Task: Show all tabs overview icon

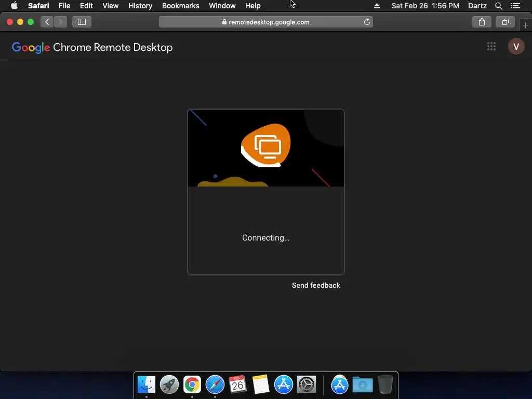Action: pos(505,22)
